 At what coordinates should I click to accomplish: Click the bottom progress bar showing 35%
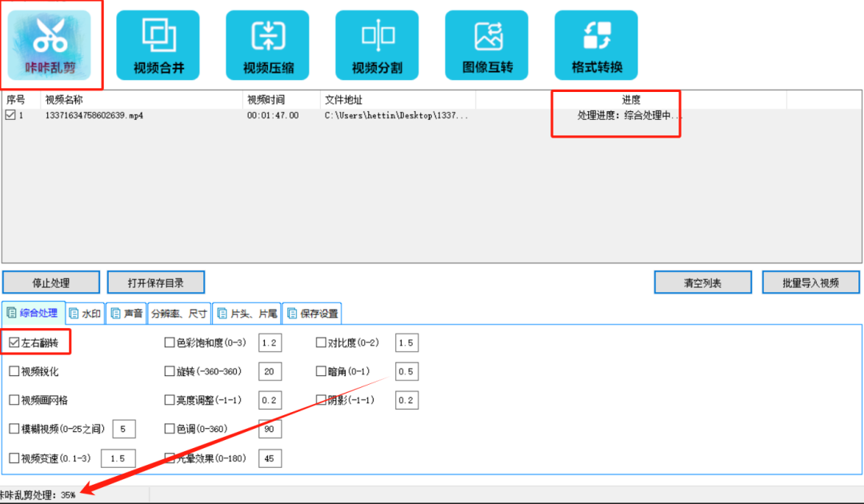point(36,494)
